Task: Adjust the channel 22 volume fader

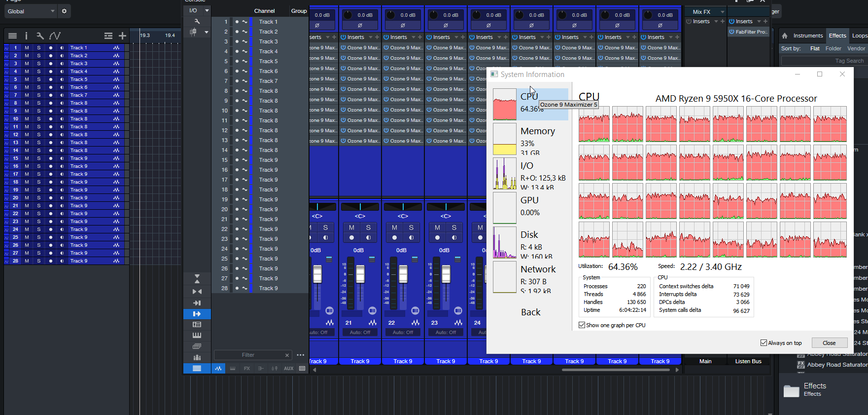Action: click(x=403, y=274)
